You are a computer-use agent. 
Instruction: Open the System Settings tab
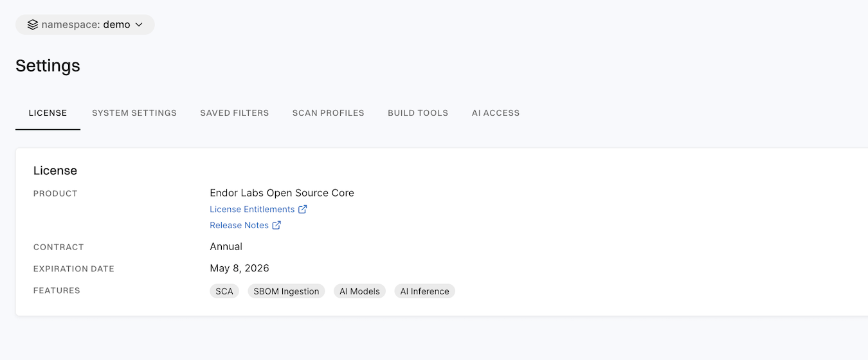(134, 113)
